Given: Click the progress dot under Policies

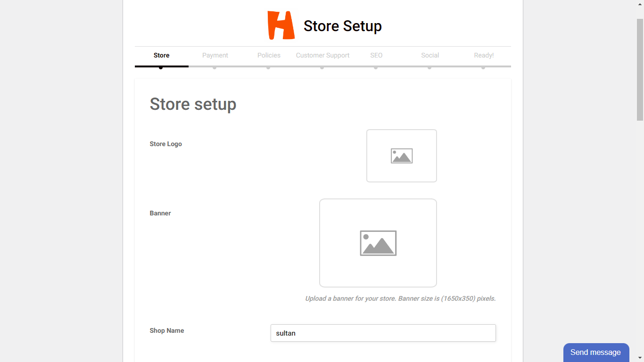Looking at the screenshot, I should [268, 67].
